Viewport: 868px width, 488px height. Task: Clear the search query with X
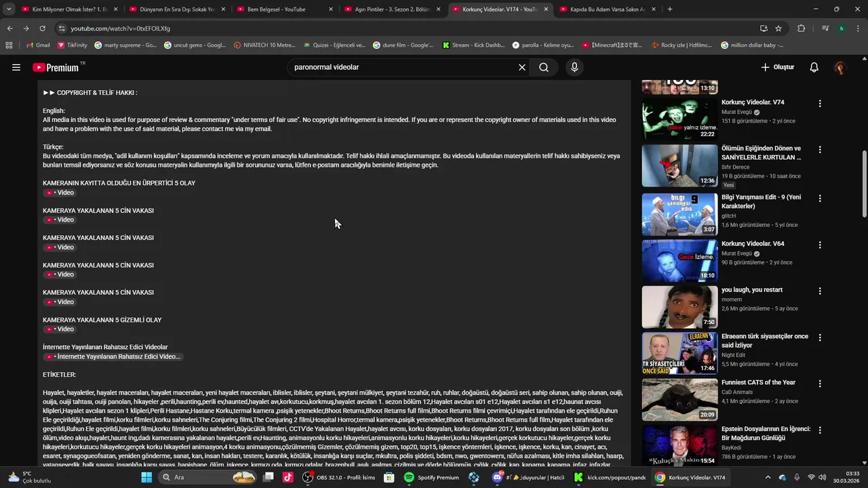pos(522,67)
